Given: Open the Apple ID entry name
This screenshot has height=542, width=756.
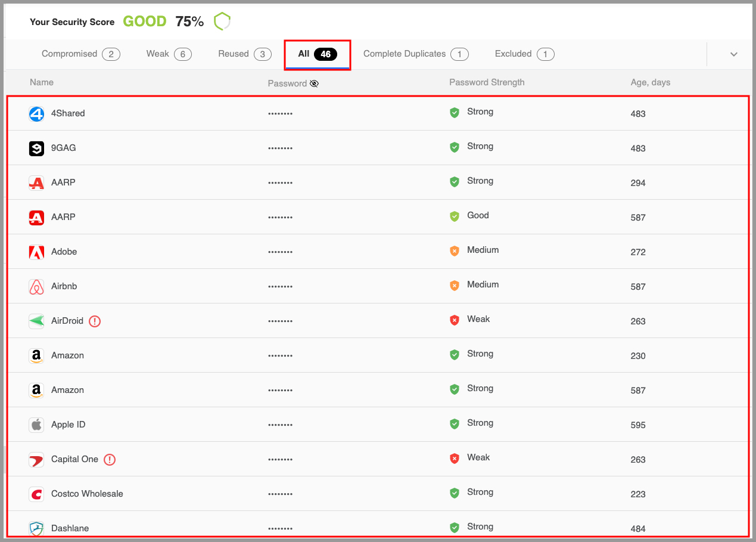Looking at the screenshot, I should point(69,425).
